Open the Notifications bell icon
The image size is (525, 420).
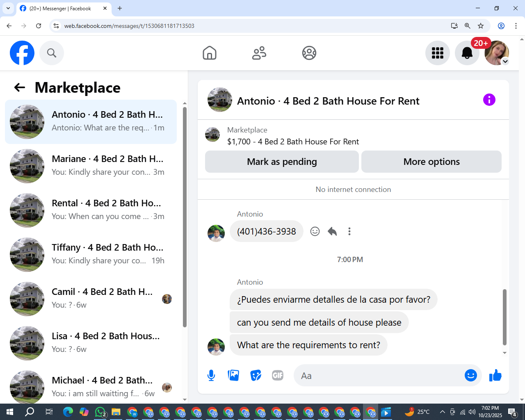click(467, 53)
